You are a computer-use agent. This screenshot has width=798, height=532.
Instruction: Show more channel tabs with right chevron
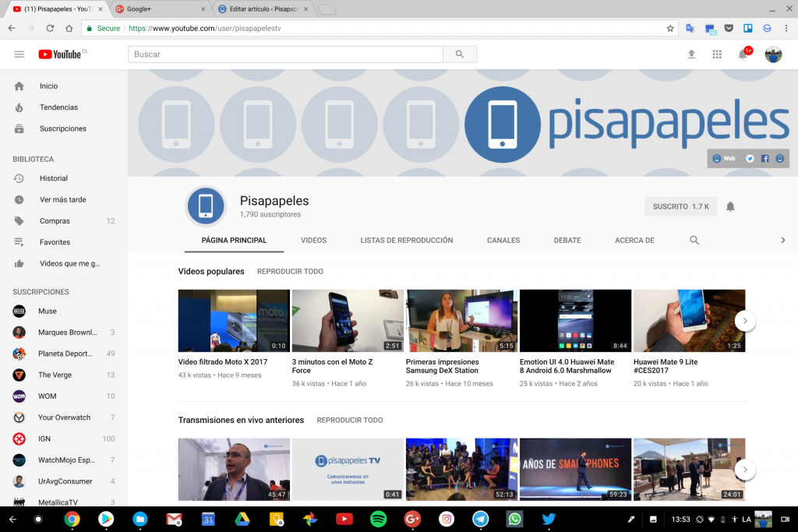click(782, 240)
